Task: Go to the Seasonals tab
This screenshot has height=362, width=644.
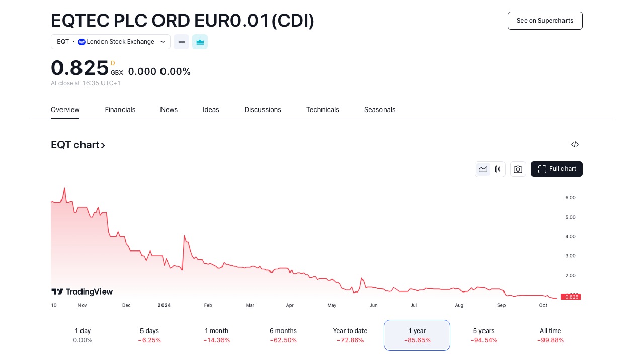Action: tap(380, 110)
